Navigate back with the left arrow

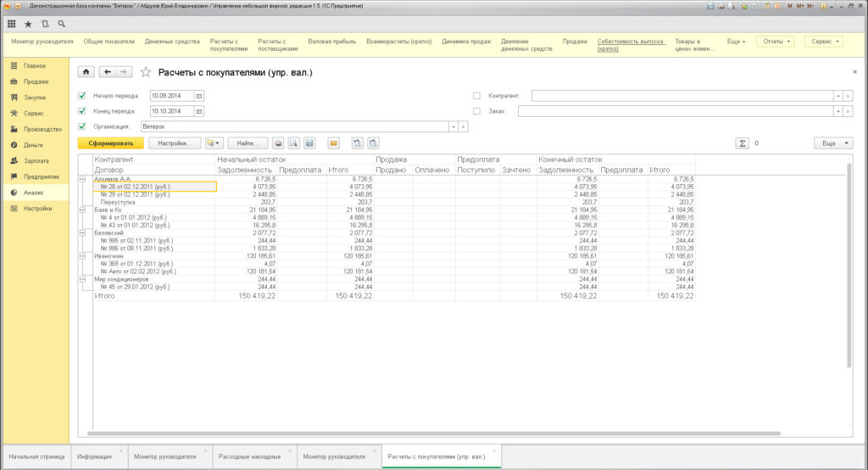(108, 72)
